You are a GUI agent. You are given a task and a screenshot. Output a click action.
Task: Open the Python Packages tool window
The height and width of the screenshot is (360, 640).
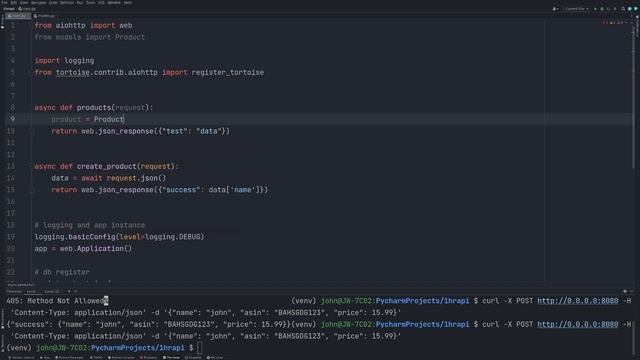pos(69,358)
